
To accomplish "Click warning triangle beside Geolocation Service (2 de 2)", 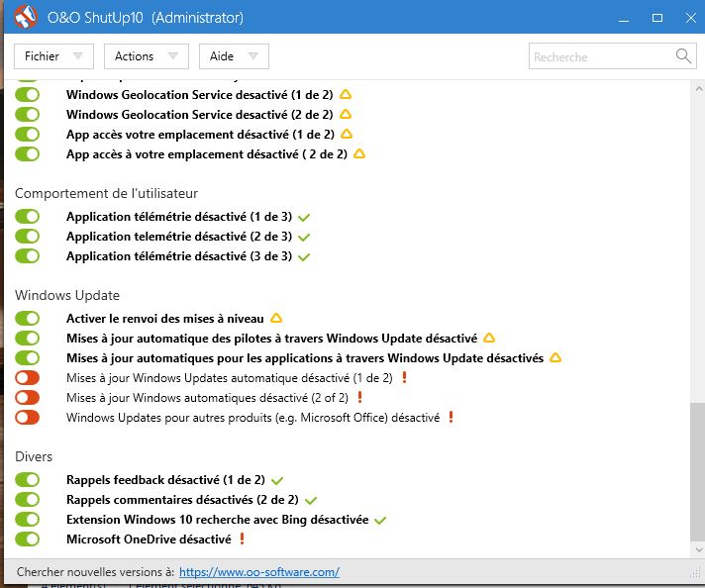I will (x=346, y=114).
